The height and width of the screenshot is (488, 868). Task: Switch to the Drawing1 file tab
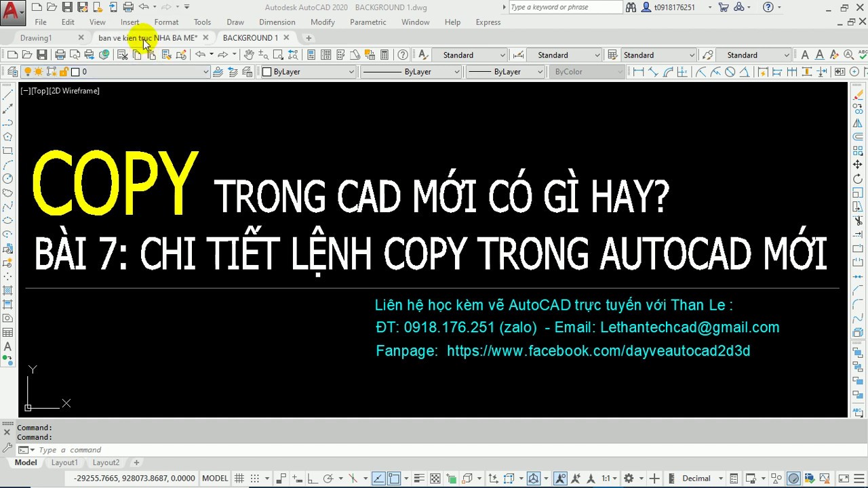36,38
